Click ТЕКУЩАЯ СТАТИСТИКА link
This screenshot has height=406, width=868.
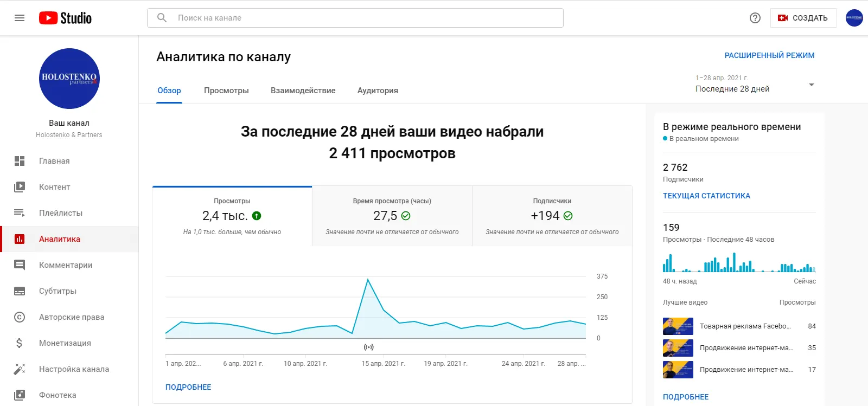[x=706, y=196]
